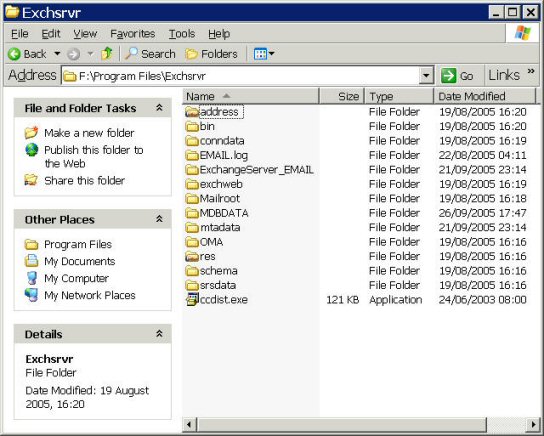Sort by the Date Modified column header
The image size is (544, 436).
(484, 96)
